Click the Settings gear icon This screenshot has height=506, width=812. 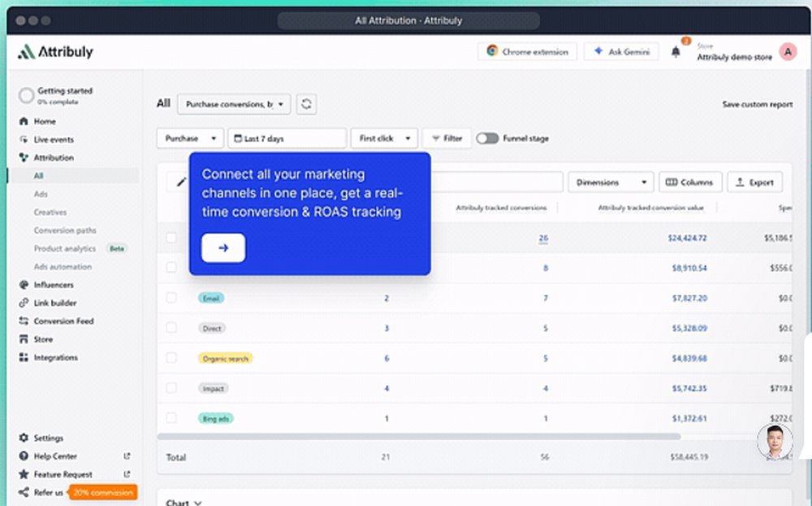click(x=24, y=438)
